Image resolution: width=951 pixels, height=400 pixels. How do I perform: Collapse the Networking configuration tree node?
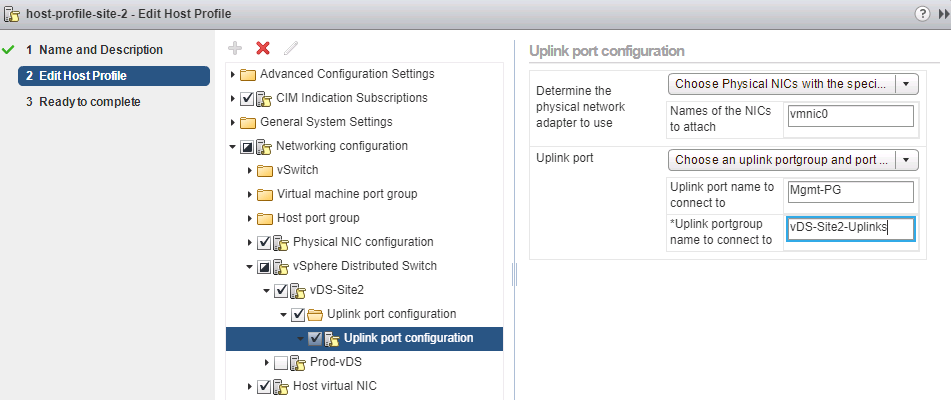click(233, 146)
